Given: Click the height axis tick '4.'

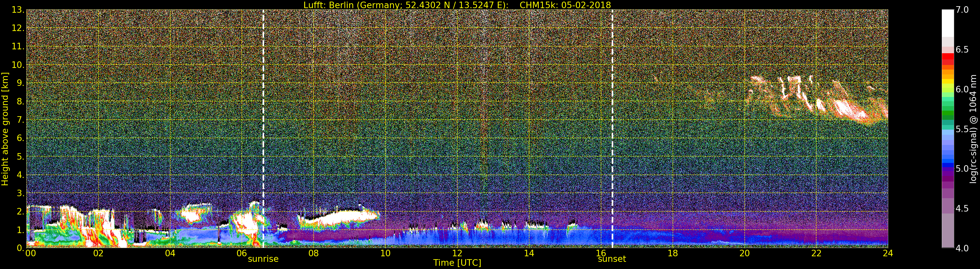Looking at the screenshot, I should tap(20, 175).
